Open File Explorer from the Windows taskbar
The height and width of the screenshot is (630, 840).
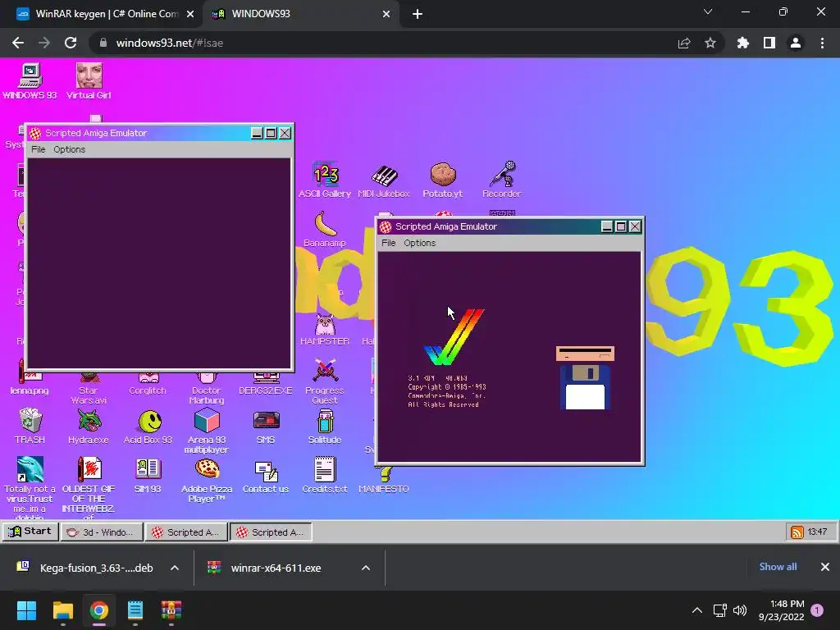pos(62,610)
